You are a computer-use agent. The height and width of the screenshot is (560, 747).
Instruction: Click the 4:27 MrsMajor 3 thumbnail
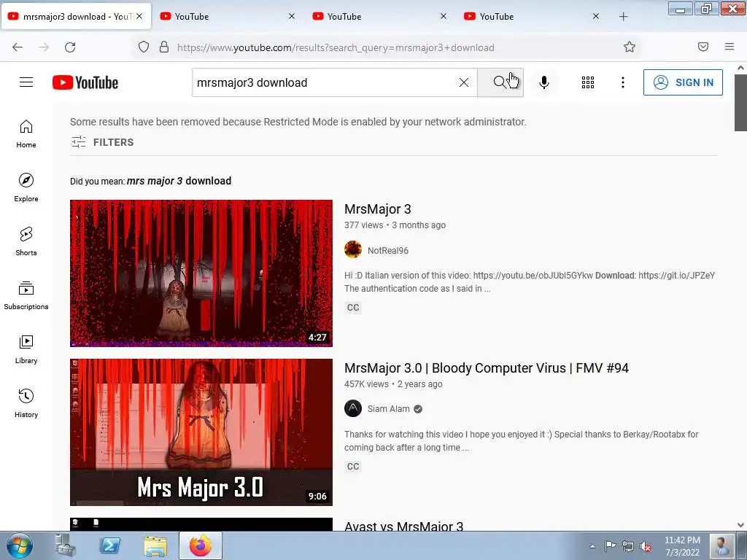tap(201, 273)
